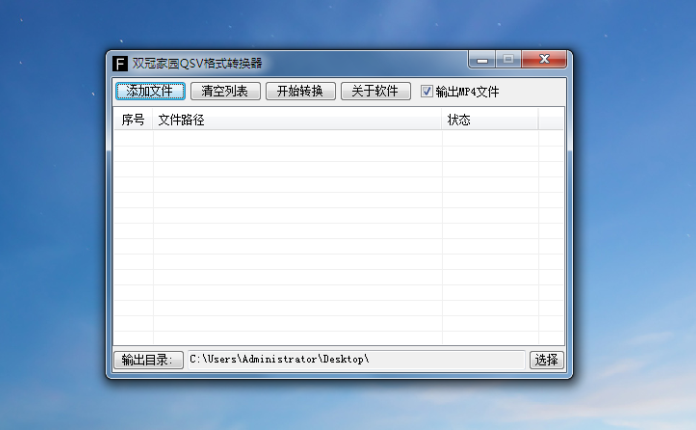The width and height of the screenshot is (696, 430).
Task: Click the 状态 column header
Action: pyautogui.click(x=490, y=119)
